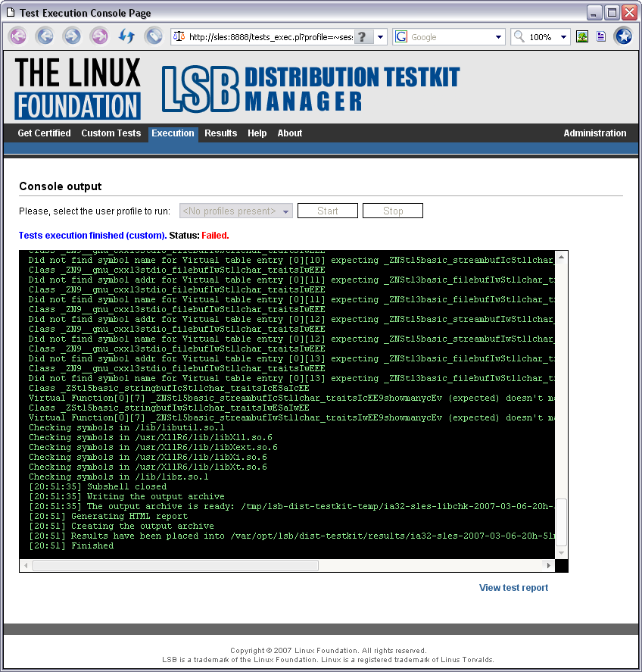
Task: Click 'Checking symbols in /usr/X11R6/lib/libXext.so.6' line
Action: (153, 447)
